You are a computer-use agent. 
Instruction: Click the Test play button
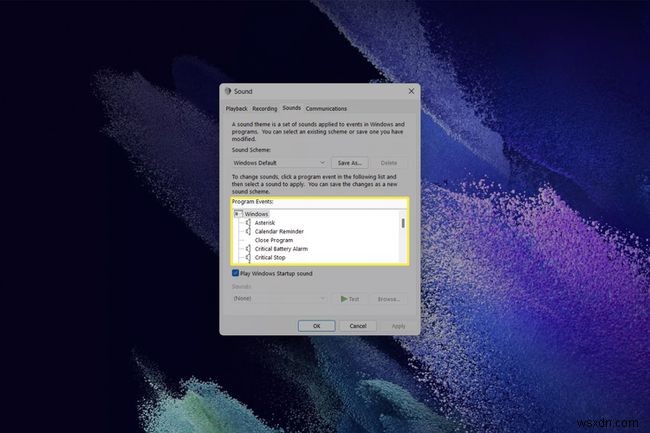tap(349, 299)
